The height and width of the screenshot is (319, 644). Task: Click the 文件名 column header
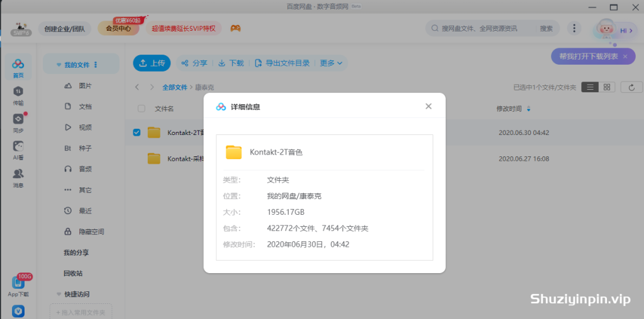tap(164, 109)
